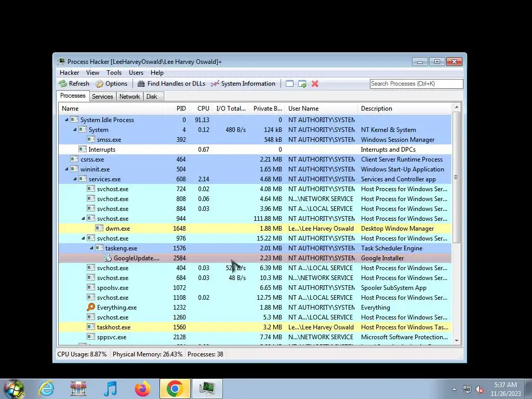Click the Interrupts row icon
Viewport: 532px width, 399px height.
pyautogui.click(x=83, y=149)
